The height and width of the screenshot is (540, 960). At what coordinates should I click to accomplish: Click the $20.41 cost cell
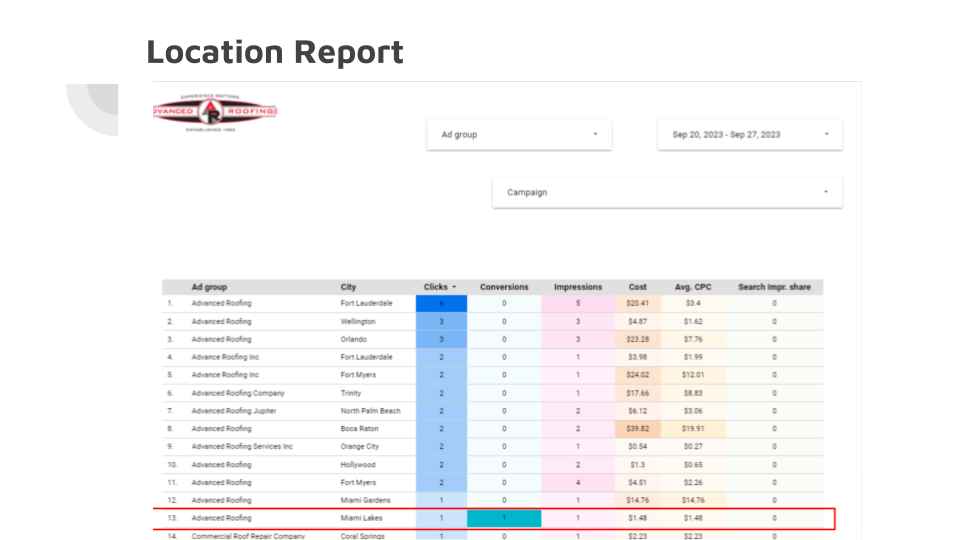[x=637, y=304]
